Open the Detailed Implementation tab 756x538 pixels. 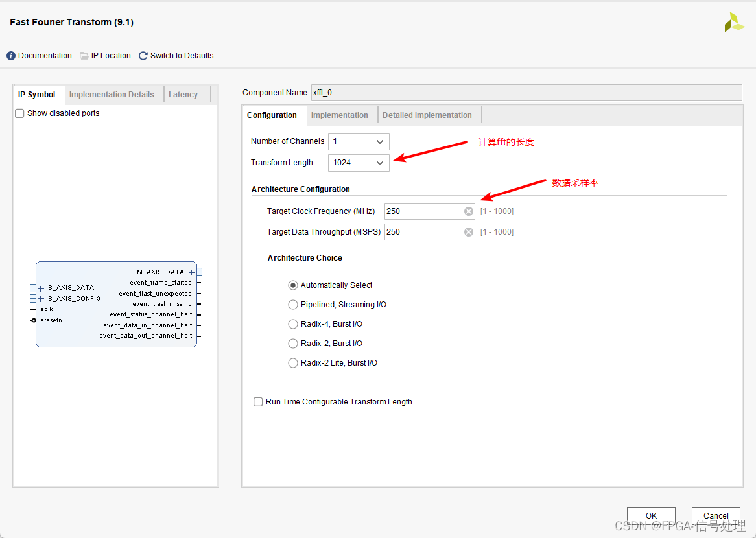click(427, 115)
